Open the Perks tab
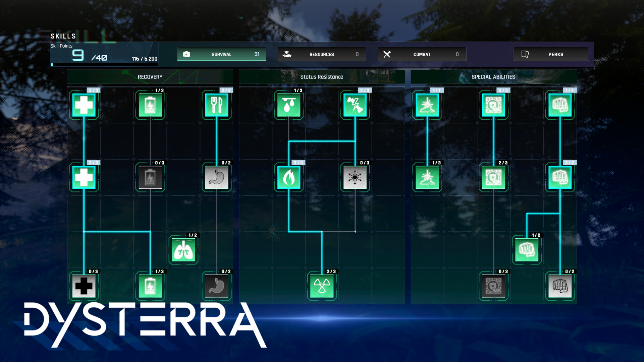 [550, 54]
